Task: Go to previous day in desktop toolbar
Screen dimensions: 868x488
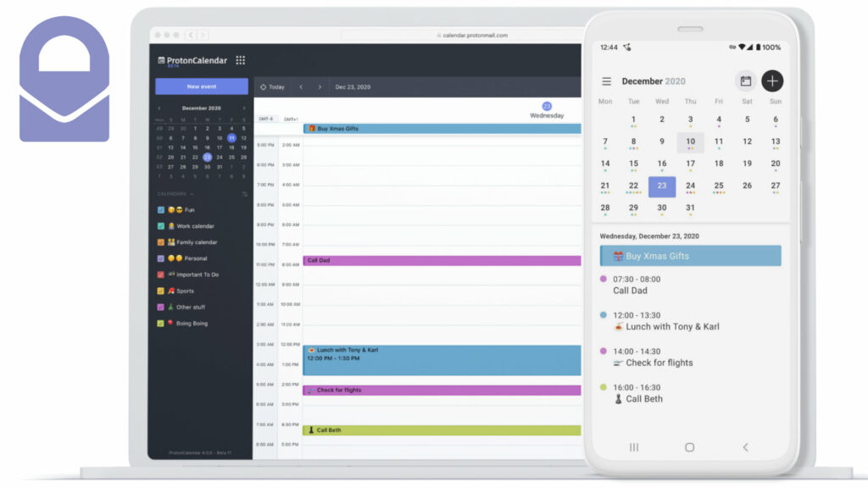Action: (301, 87)
